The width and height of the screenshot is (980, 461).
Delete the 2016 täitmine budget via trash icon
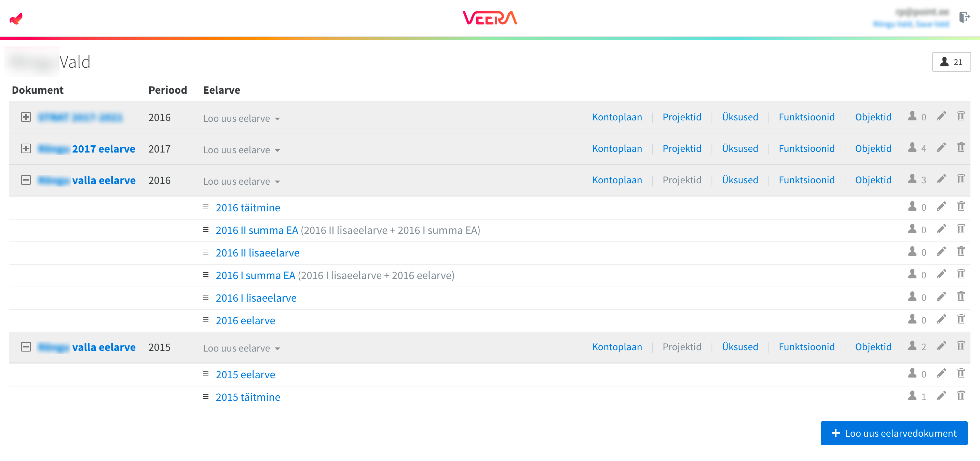coord(961,207)
